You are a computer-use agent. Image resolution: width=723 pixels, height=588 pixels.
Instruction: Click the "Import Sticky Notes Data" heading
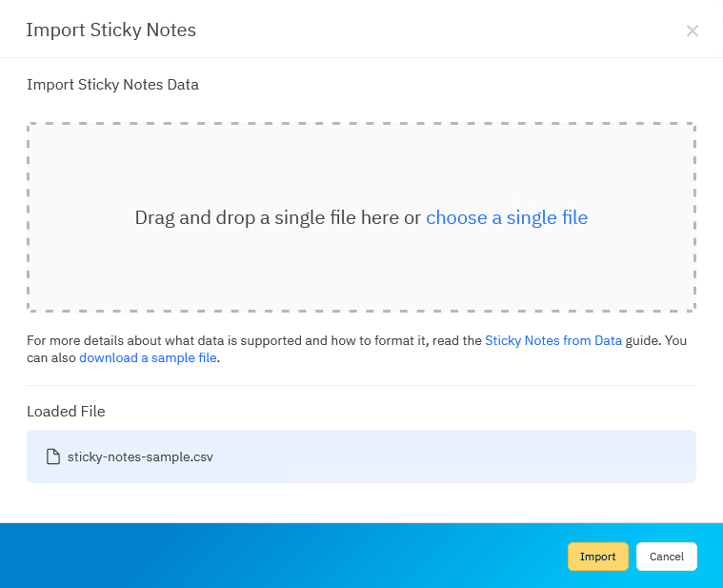[112, 84]
